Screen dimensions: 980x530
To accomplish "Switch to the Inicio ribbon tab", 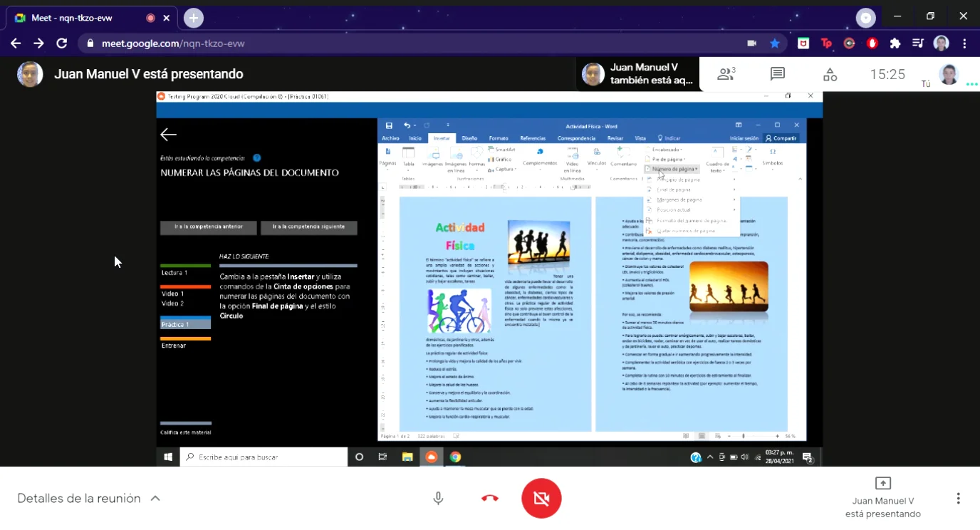I will pos(415,138).
